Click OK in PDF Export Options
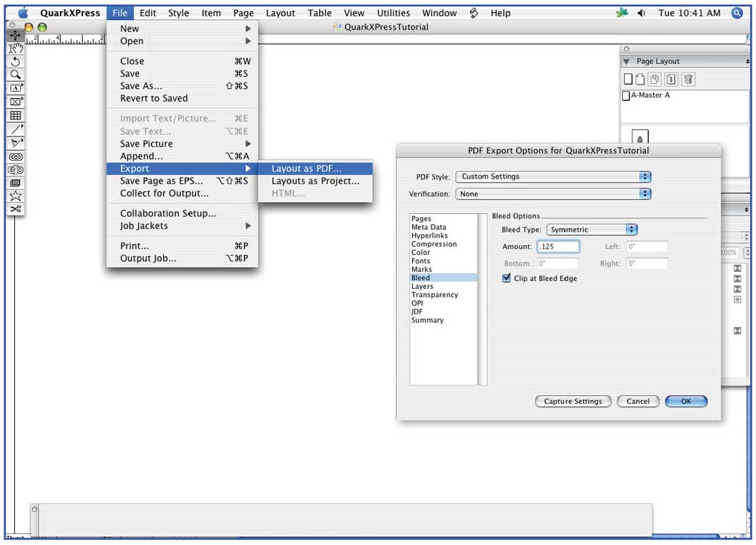756x545 pixels. (686, 401)
